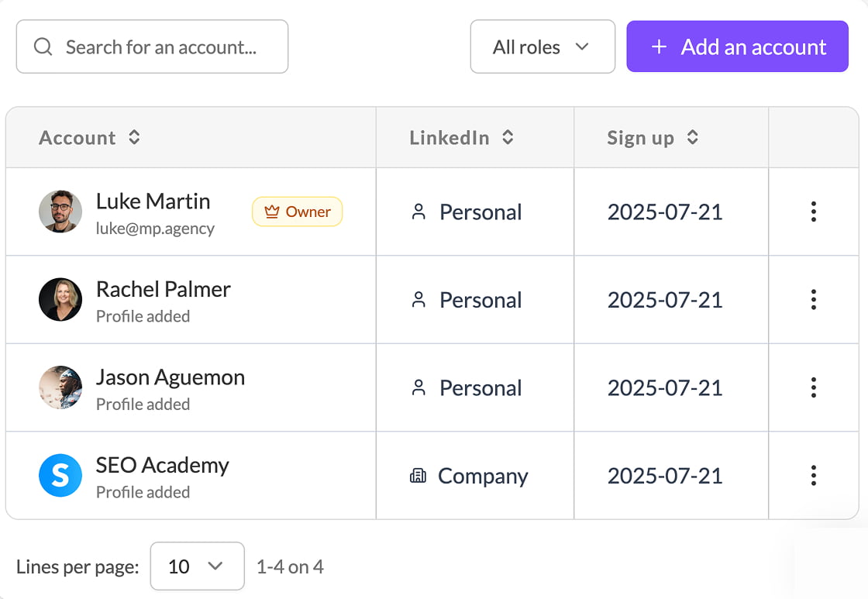Click the Personal person icon in Luke Martin's row
Image resolution: width=868 pixels, height=599 pixels.
[x=419, y=212]
